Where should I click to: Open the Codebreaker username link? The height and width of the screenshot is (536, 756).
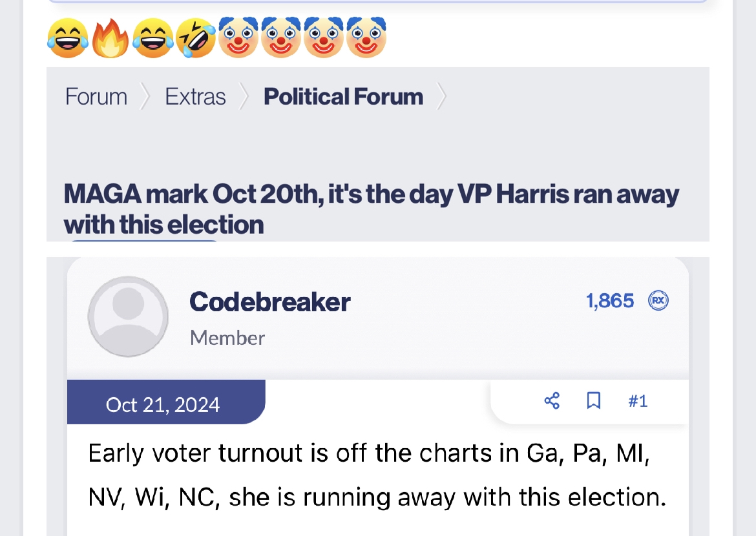click(269, 302)
